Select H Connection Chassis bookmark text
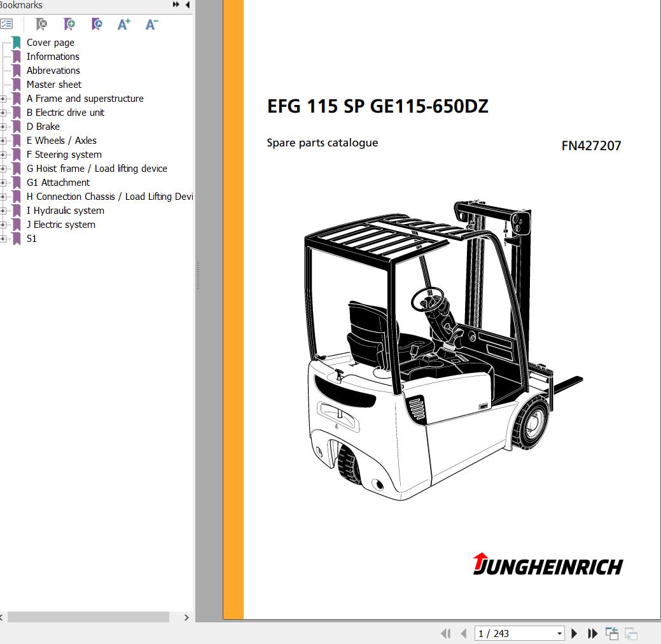 click(109, 197)
